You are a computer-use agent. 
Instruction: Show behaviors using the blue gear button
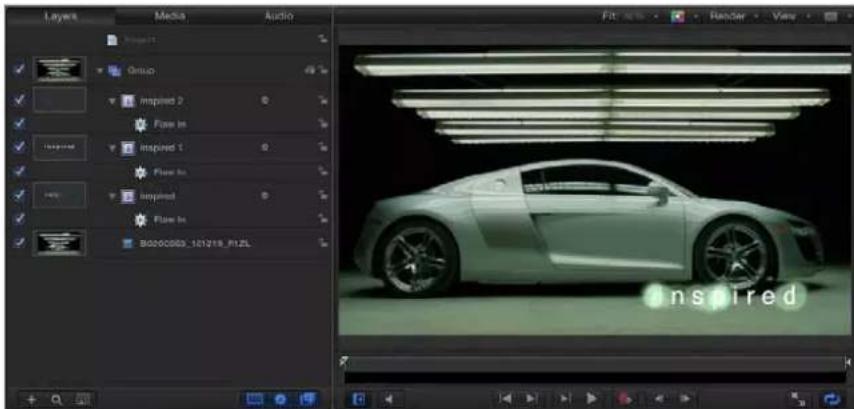click(280, 399)
